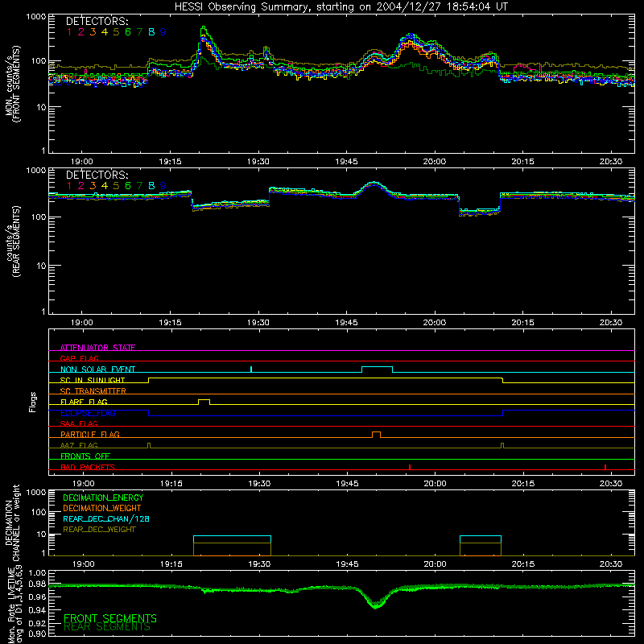Viewport: 644px width, 644px height.
Task: Click the DECIMATION_WEIGHT legend entry
Action: [102, 508]
